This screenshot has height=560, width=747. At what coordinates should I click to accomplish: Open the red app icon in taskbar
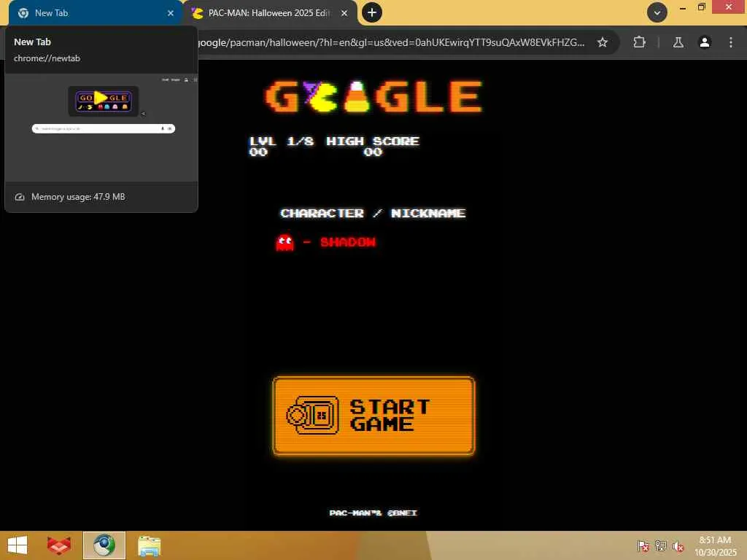(x=59, y=545)
